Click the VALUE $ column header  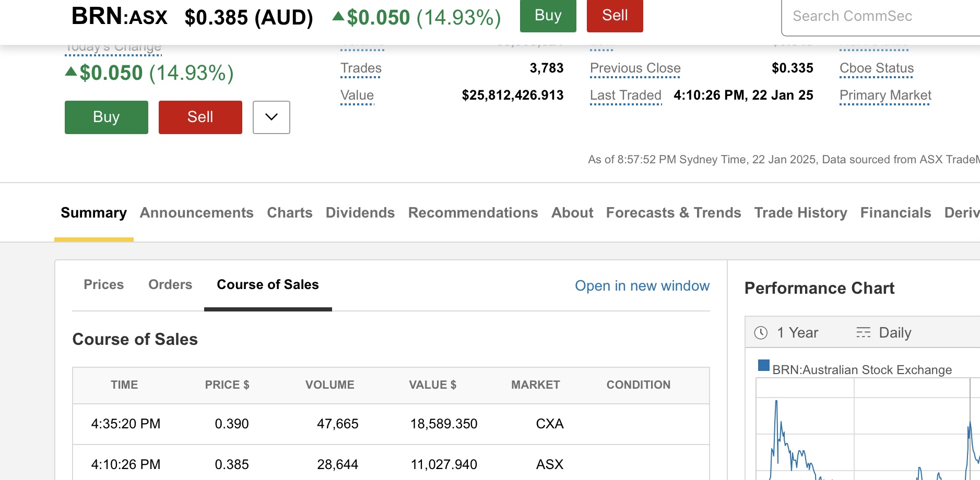click(433, 385)
